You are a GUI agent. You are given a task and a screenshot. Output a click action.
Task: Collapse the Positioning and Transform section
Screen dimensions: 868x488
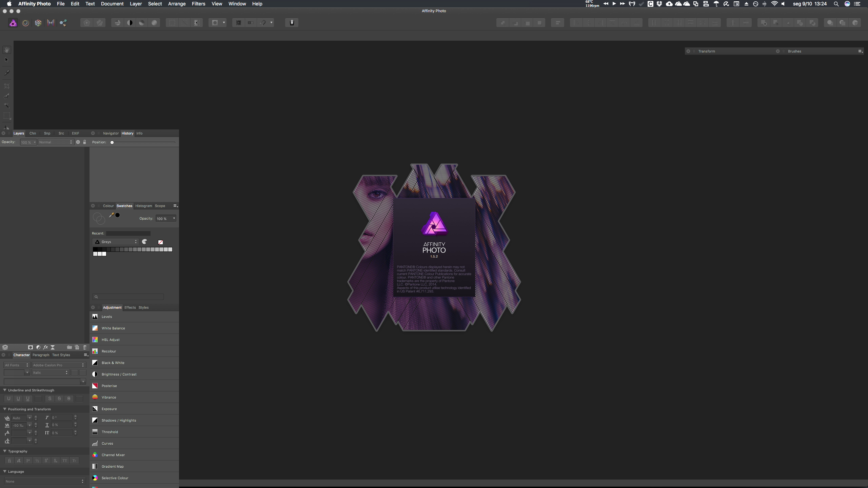click(5, 409)
